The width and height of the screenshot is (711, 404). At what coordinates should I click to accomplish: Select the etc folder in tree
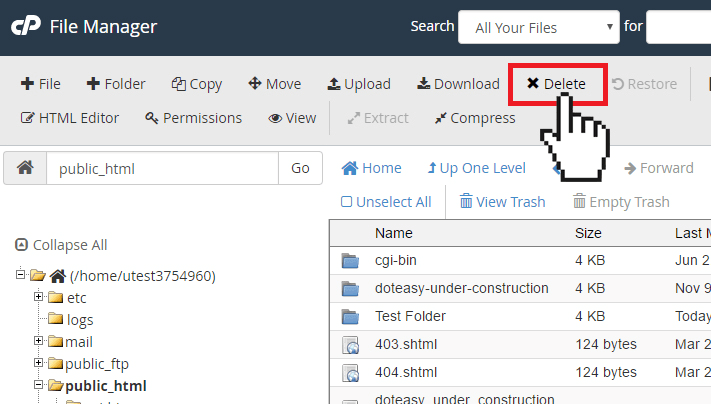click(x=76, y=298)
